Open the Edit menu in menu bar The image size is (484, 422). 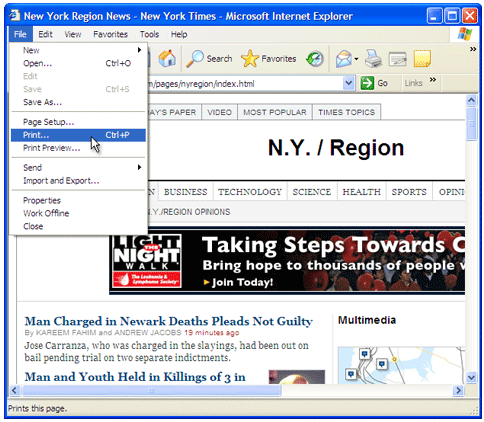(x=45, y=34)
